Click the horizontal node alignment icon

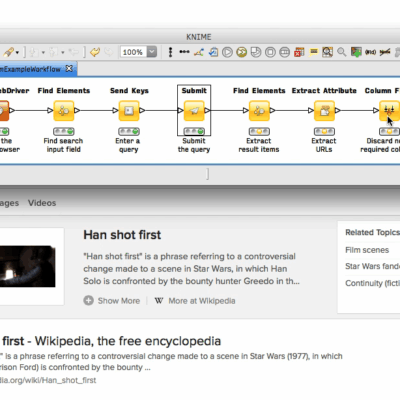184,52
